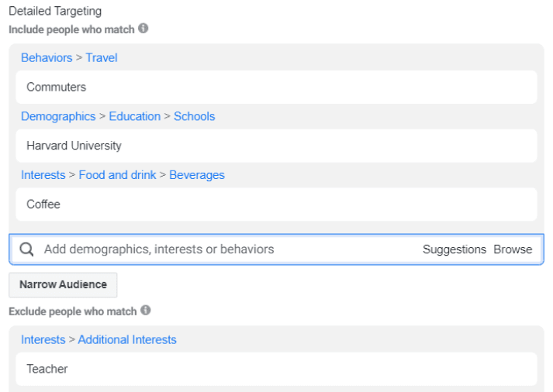This screenshot has height=392, width=553.
Task: Open the Travel subcategory link
Action: [x=102, y=58]
